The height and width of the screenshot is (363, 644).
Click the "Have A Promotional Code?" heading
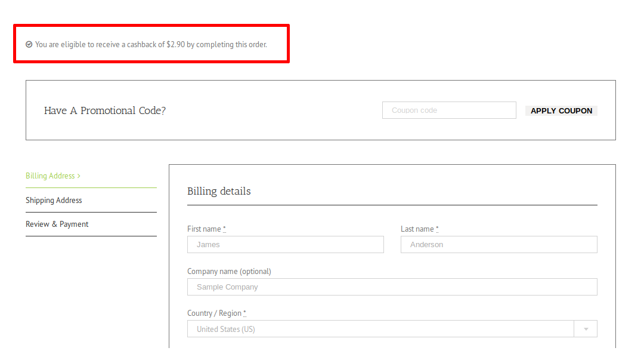(105, 110)
